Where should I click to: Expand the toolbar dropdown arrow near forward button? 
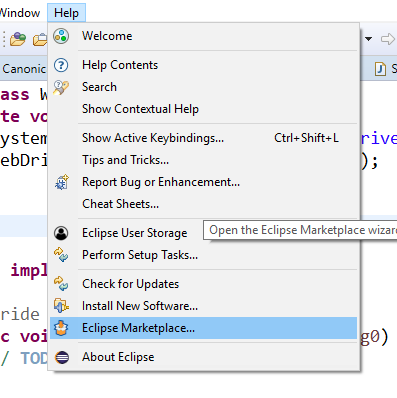368,39
